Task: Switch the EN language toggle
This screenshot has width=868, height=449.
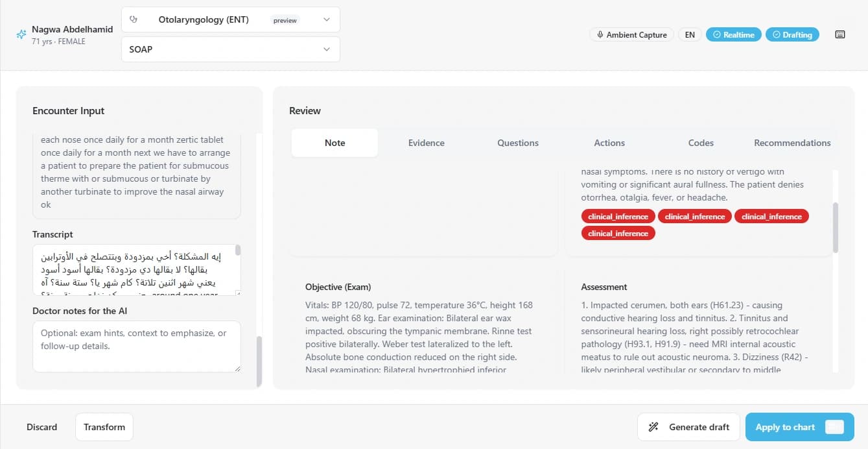Action: [690, 35]
